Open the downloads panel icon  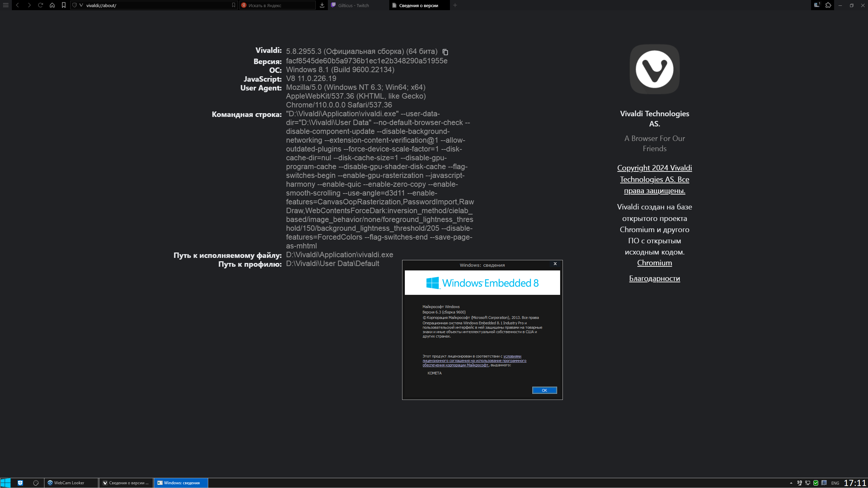322,5
